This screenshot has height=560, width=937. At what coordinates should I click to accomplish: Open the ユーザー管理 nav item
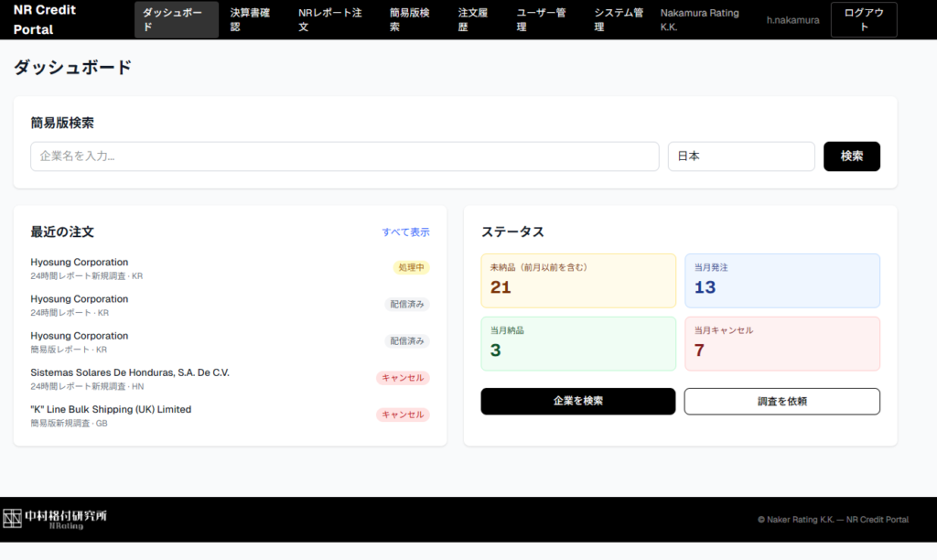click(541, 19)
